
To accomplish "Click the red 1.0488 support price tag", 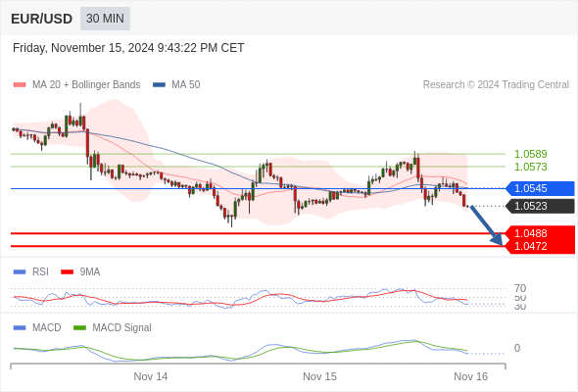I will (x=540, y=233).
